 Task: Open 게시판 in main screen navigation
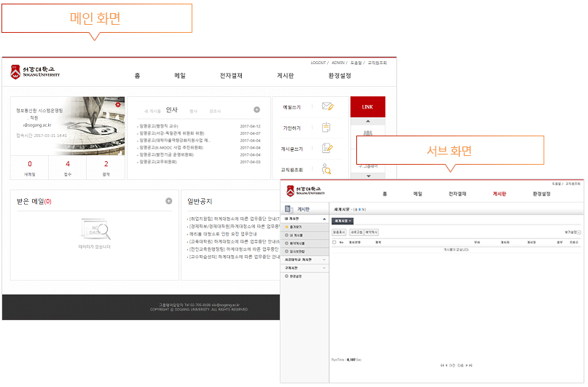point(286,76)
